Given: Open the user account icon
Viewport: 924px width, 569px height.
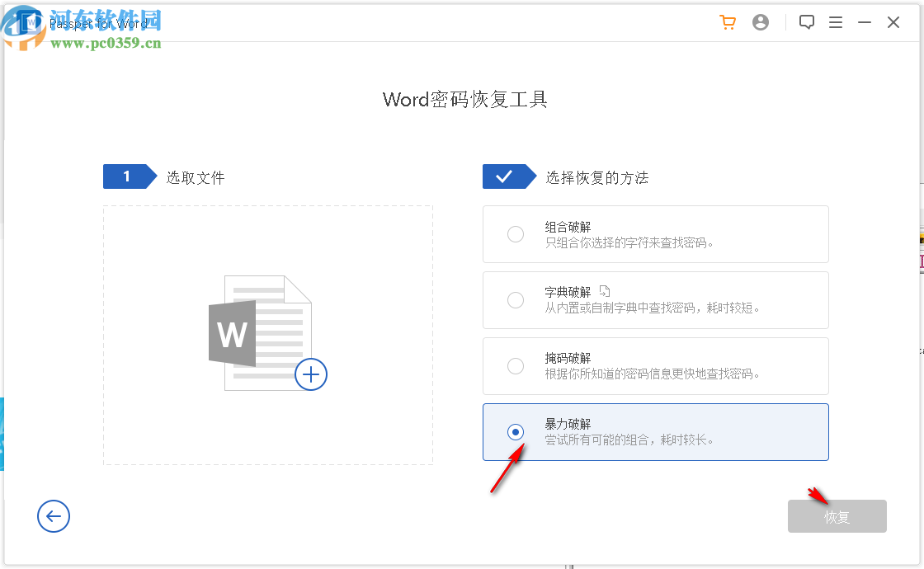Looking at the screenshot, I should (x=761, y=22).
